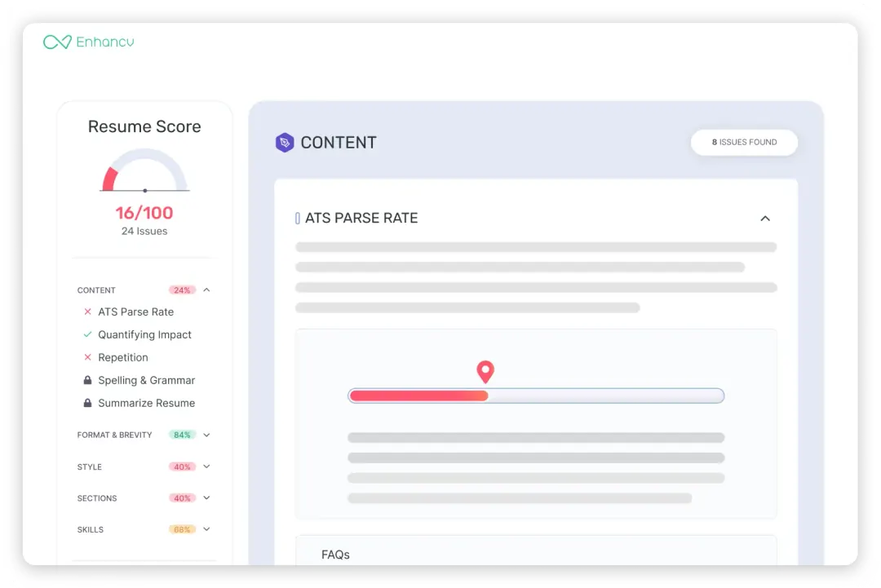Open the Quantifying Impact item
The width and height of the screenshot is (881, 588).
(x=144, y=334)
